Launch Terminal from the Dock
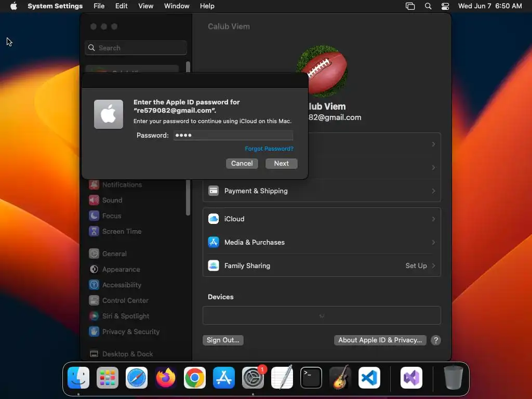The image size is (532, 399). [x=311, y=378]
